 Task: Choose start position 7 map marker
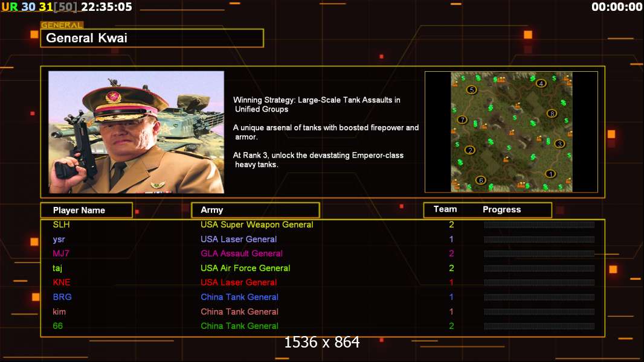click(463, 119)
